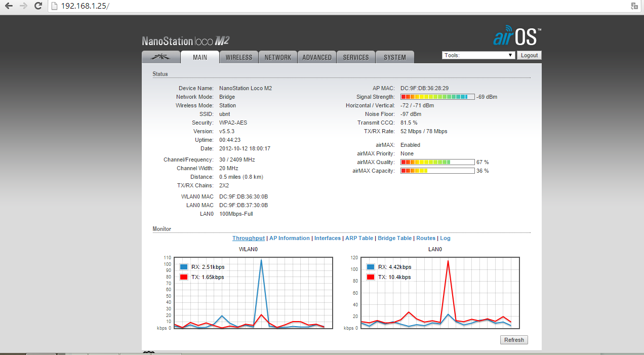The width and height of the screenshot is (644, 355).
Task: Open the NETWORK tab
Action: tap(278, 57)
